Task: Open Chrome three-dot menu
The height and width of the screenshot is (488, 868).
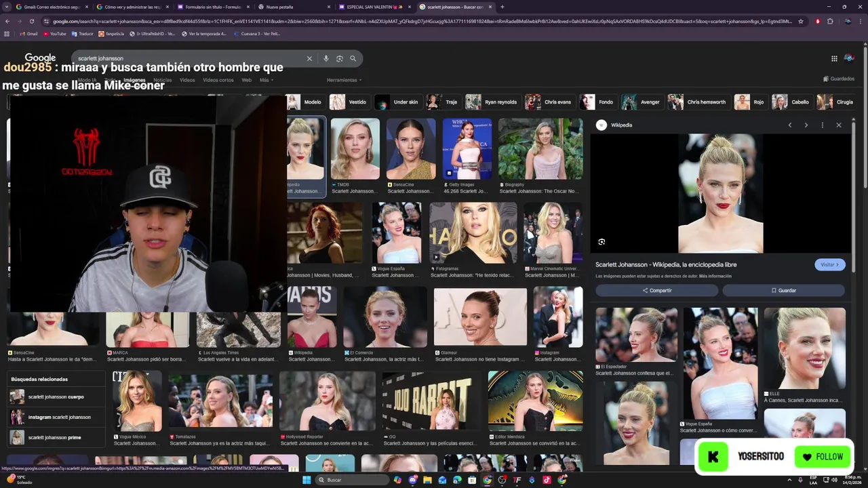Action: tap(861, 21)
